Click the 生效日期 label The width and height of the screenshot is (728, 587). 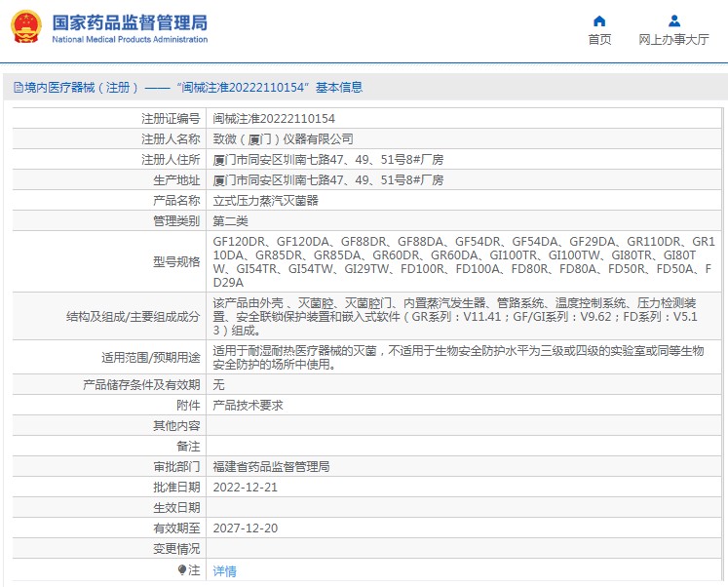pos(177,508)
